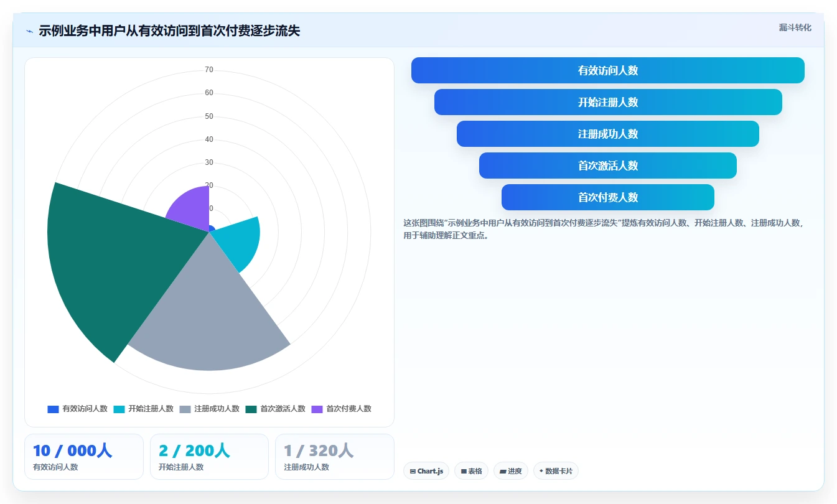This screenshot has height=504, width=837.
Task: Click the axis label 30 on chart
Action: tap(209, 162)
